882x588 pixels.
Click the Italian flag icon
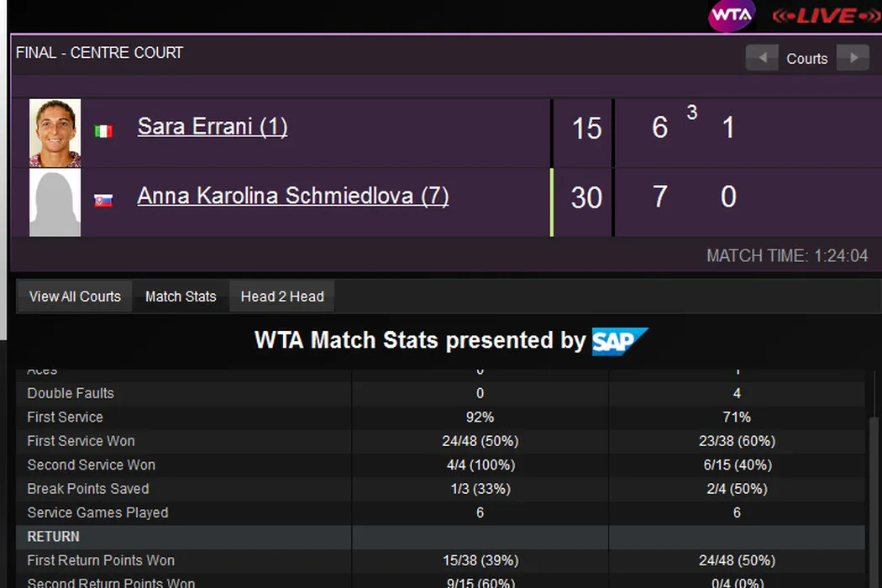tap(103, 131)
